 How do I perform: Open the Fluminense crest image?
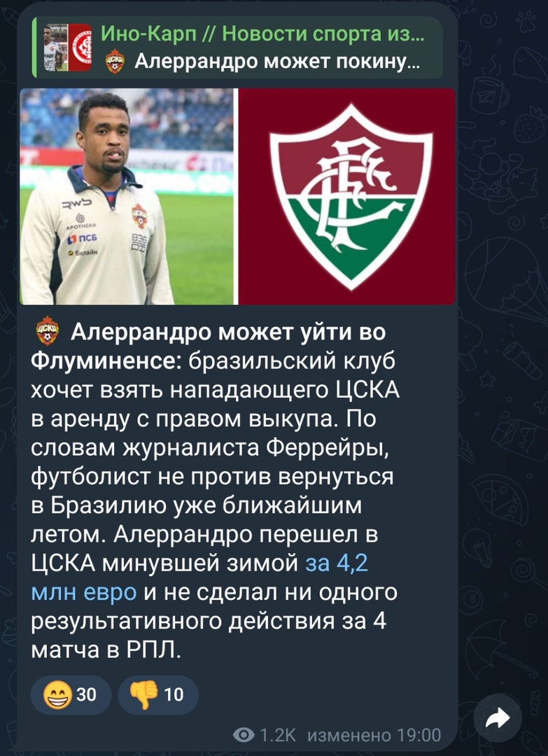347,196
